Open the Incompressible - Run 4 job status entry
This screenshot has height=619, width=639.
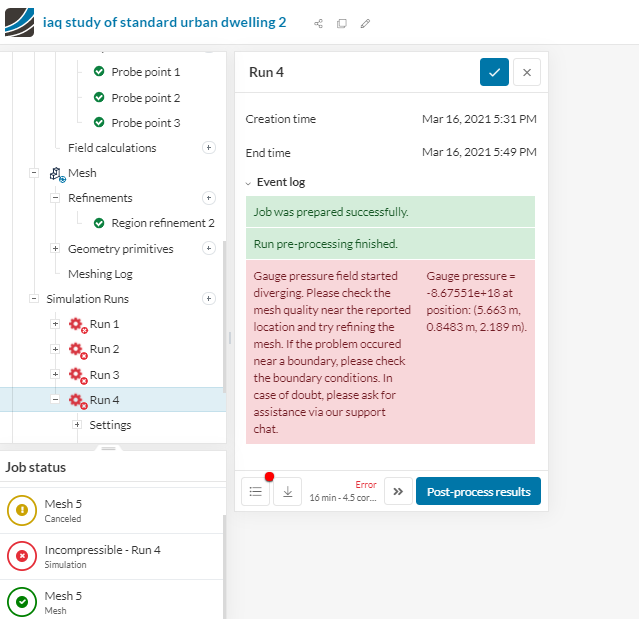[x=102, y=555]
